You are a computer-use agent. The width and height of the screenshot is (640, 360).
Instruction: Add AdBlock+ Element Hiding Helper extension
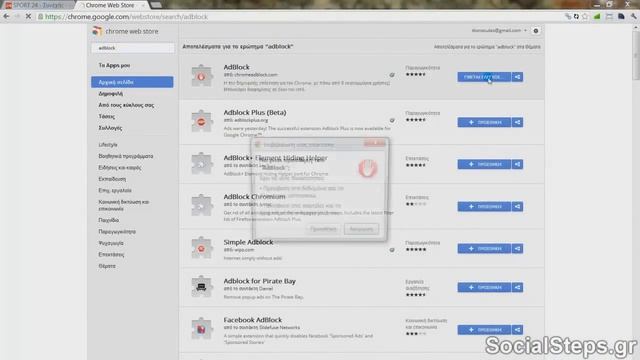click(x=484, y=164)
